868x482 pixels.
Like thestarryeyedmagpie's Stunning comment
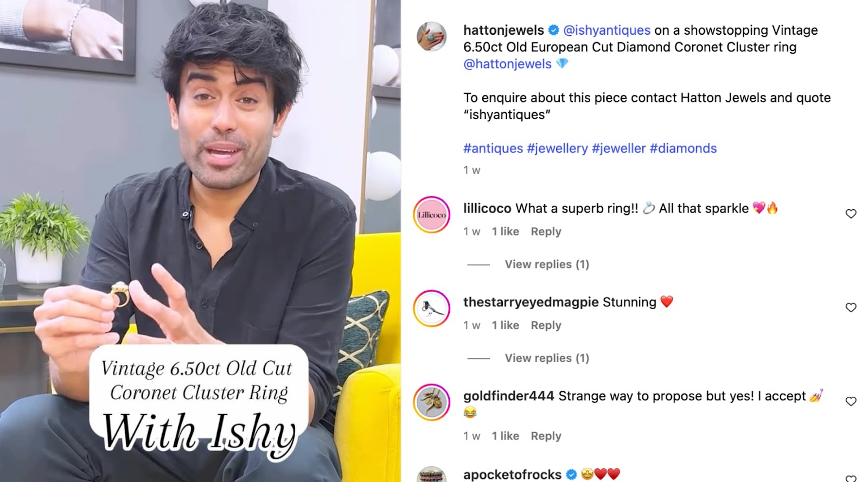click(851, 307)
